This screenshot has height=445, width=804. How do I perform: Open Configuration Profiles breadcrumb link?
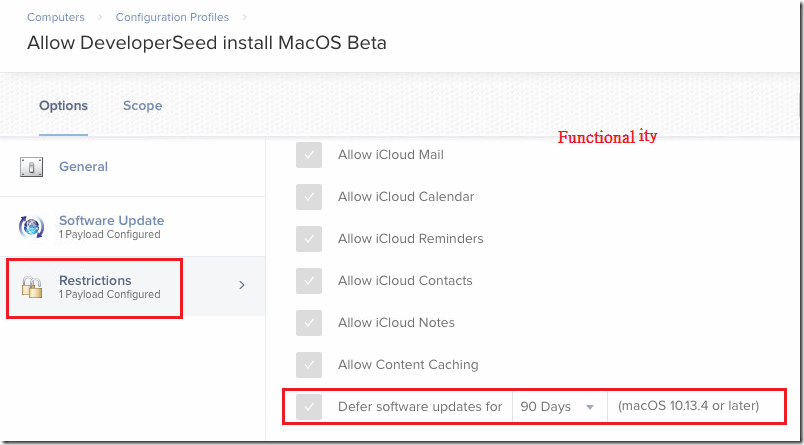click(x=172, y=17)
